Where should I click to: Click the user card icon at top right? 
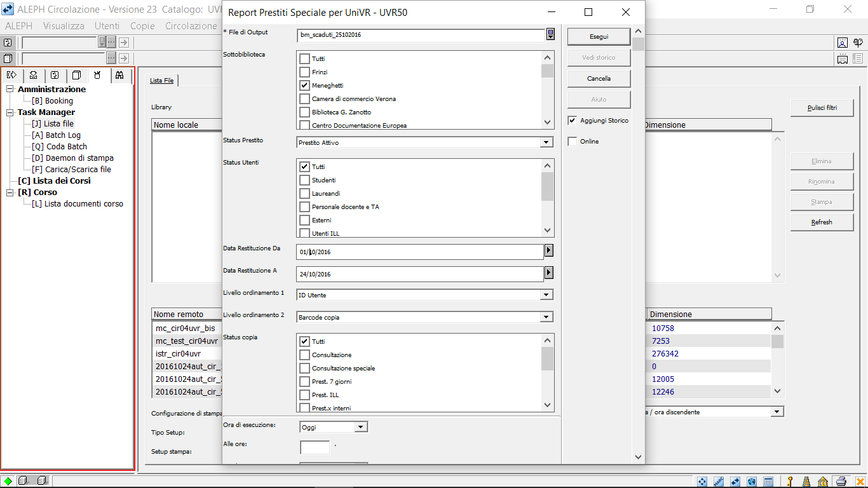tap(843, 43)
